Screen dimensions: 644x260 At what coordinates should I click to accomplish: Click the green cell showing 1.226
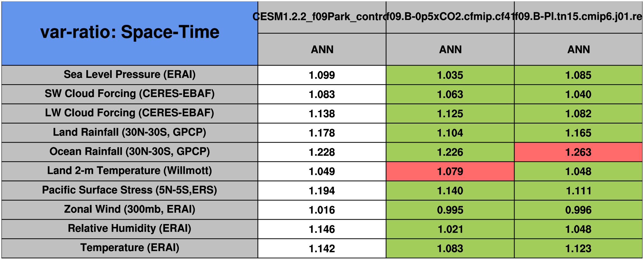pyautogui.click(x=450, y=152)
